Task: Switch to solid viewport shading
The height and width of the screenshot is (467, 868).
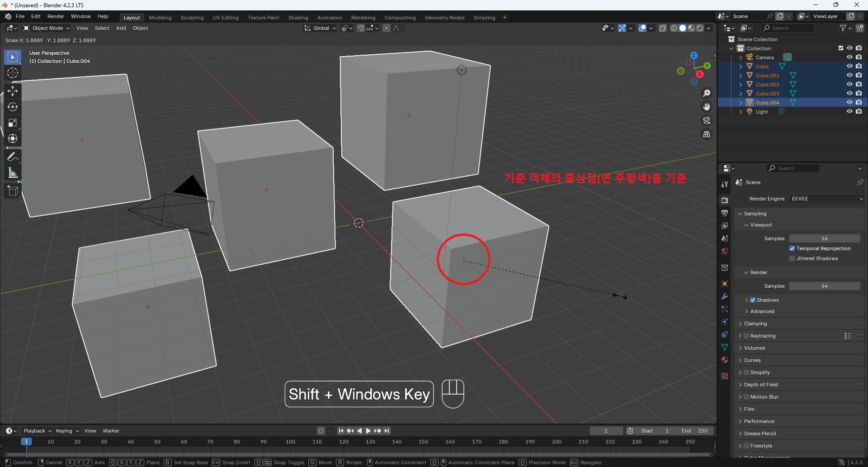Action: point(683,28)
